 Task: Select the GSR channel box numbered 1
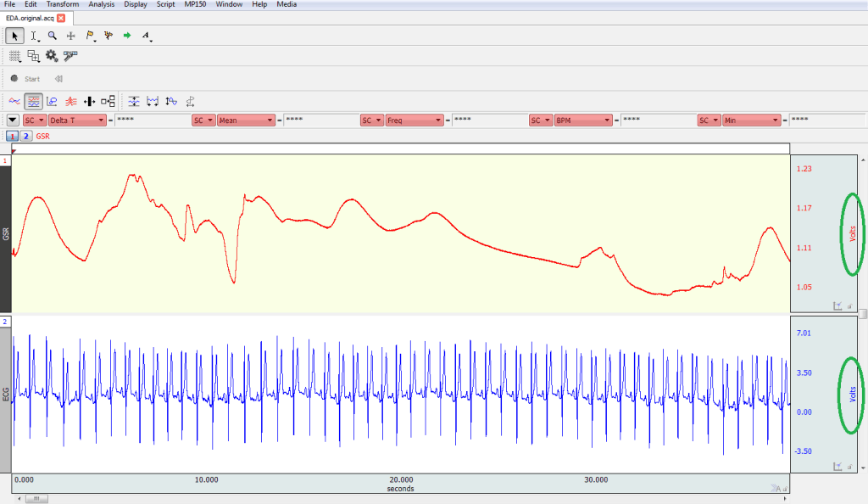tap(5, 160)
